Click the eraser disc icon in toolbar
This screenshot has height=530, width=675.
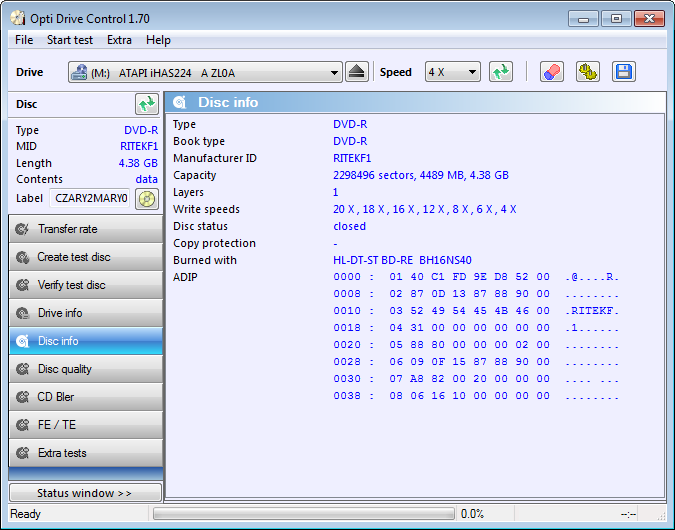[552, 72]
